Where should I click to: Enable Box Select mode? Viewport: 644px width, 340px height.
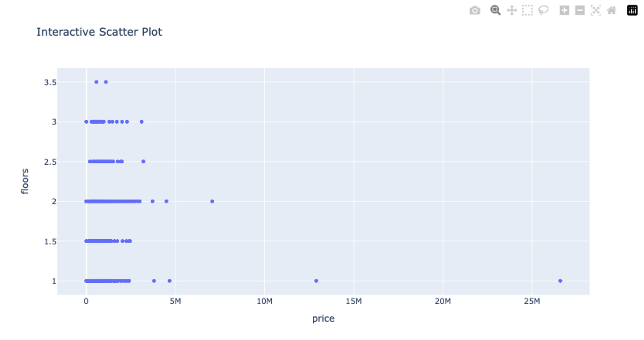tap(527, 11)
